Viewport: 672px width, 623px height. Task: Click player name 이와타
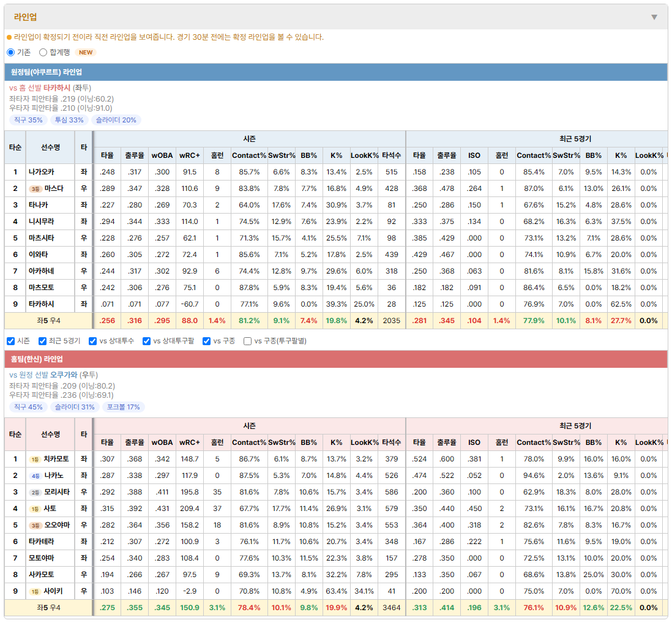tap(39, 255)
